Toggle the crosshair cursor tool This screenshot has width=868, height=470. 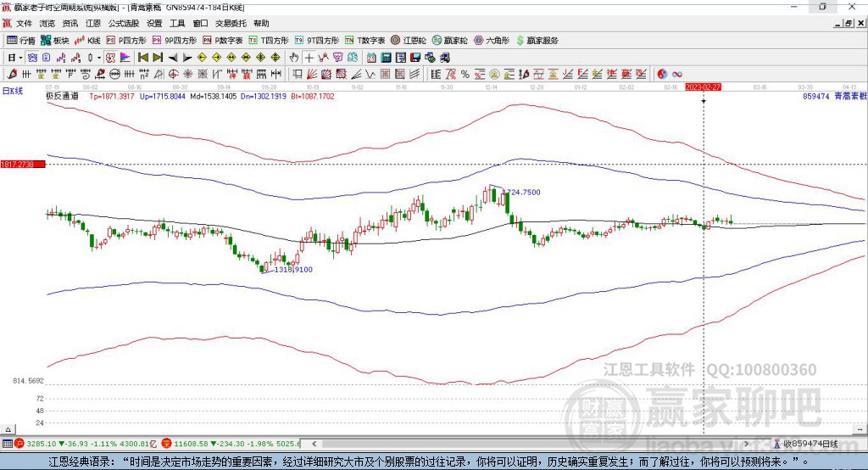pos(309,57)
